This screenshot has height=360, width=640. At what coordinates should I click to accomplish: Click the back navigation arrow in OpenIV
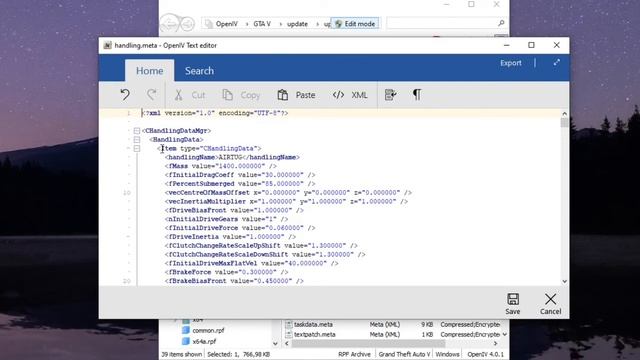[x=170, y=24]
